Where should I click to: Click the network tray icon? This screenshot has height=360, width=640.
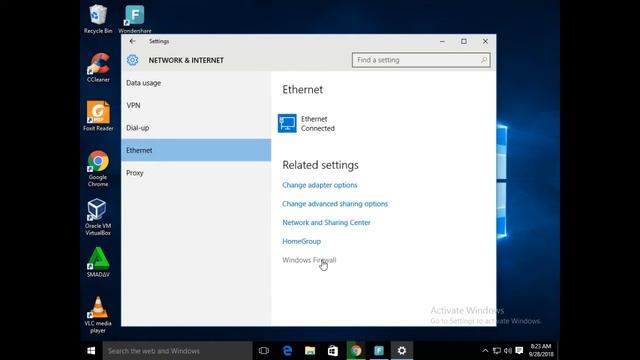pyautogui.click(x=496, y=351)
